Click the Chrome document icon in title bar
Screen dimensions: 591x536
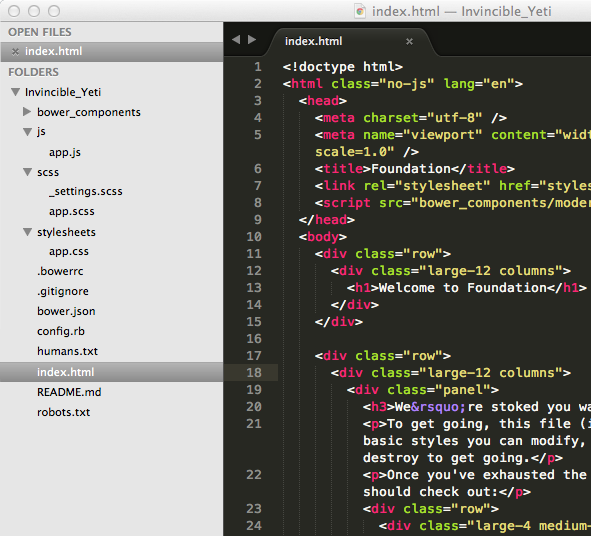click(360, 11)
